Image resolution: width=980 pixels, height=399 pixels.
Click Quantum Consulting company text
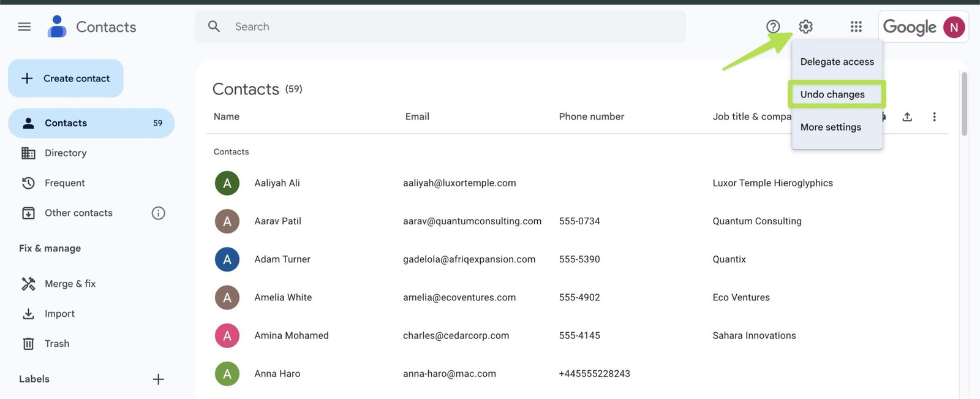(x=757, y=221)
